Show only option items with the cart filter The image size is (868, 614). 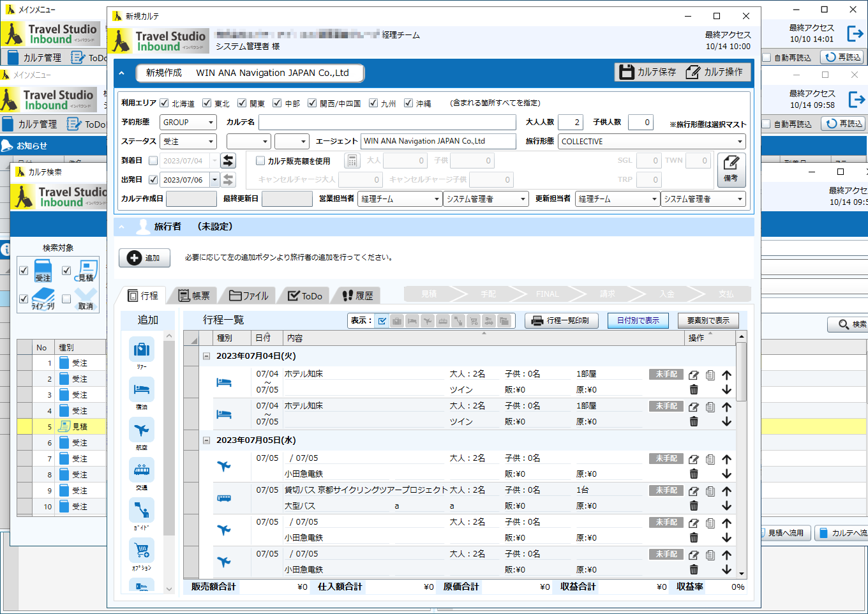(474, 320)
